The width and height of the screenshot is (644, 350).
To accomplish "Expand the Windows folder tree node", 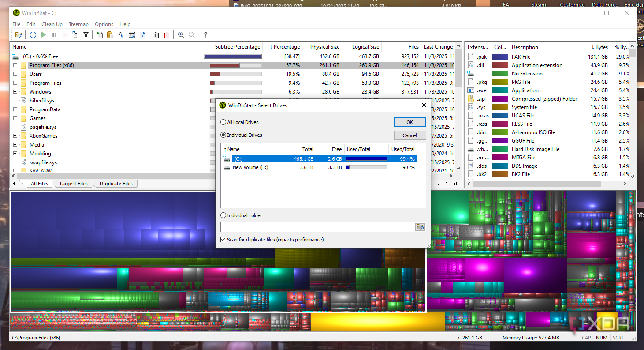I will [15, 92].
